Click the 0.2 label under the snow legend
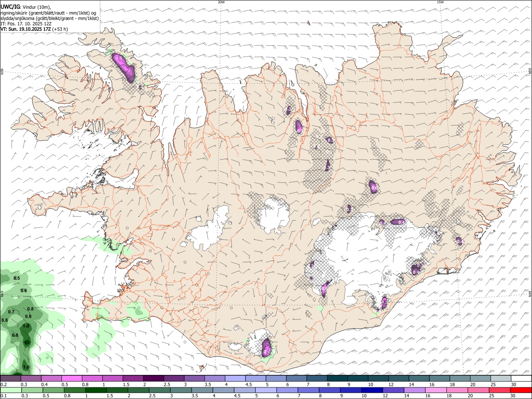The height and width of the screenshot is (399, 532). (3, 384)
